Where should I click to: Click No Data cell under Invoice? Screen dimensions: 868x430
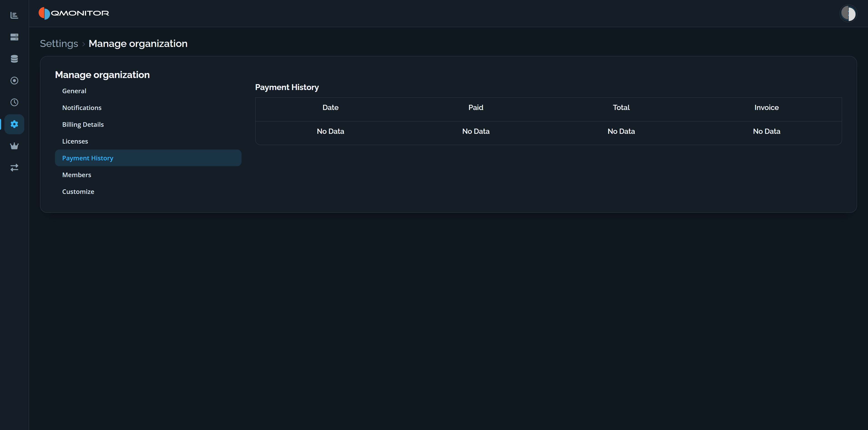766,131
